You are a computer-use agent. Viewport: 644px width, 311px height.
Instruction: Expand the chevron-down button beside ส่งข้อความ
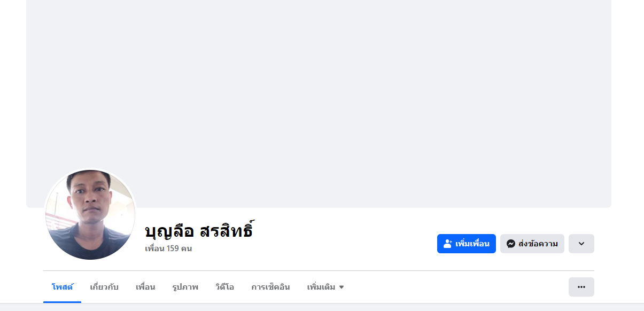(x=581, y=244)
